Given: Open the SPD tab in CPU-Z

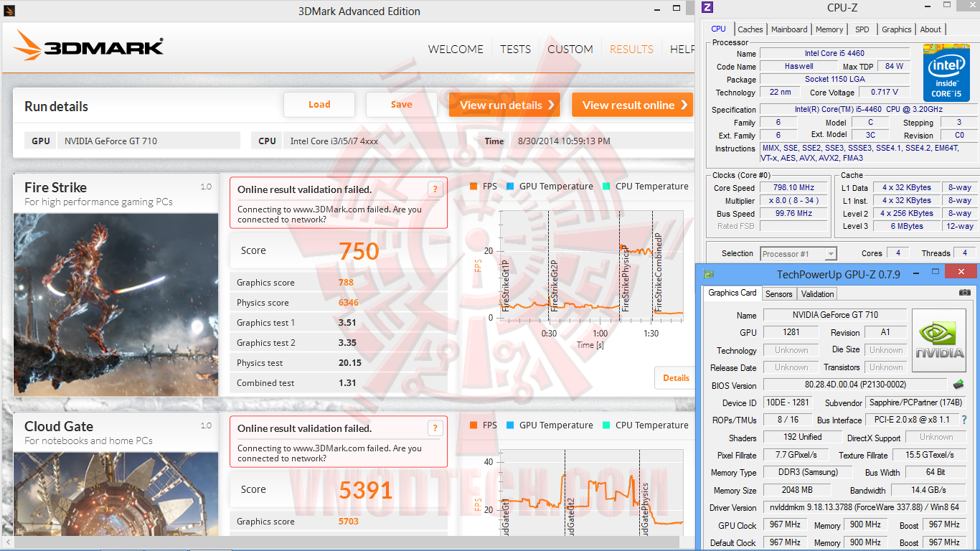Looking at the screenshot, I should tap(862, 29).
